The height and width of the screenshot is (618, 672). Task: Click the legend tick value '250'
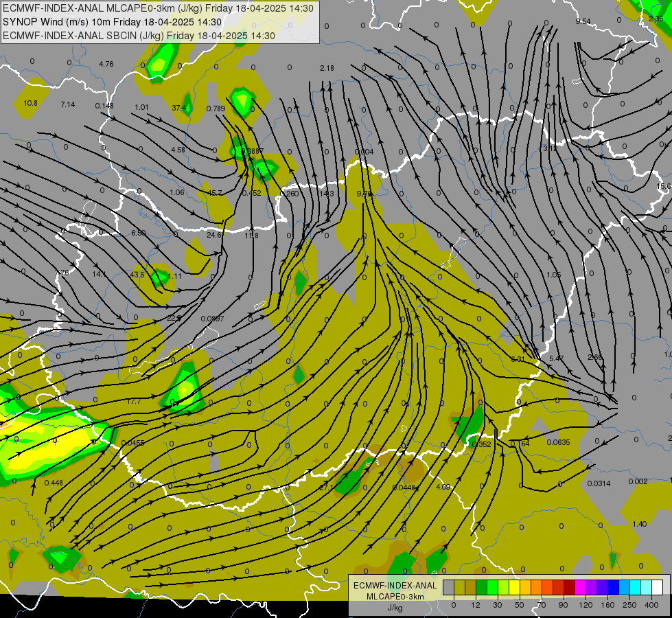click(629, 605)
